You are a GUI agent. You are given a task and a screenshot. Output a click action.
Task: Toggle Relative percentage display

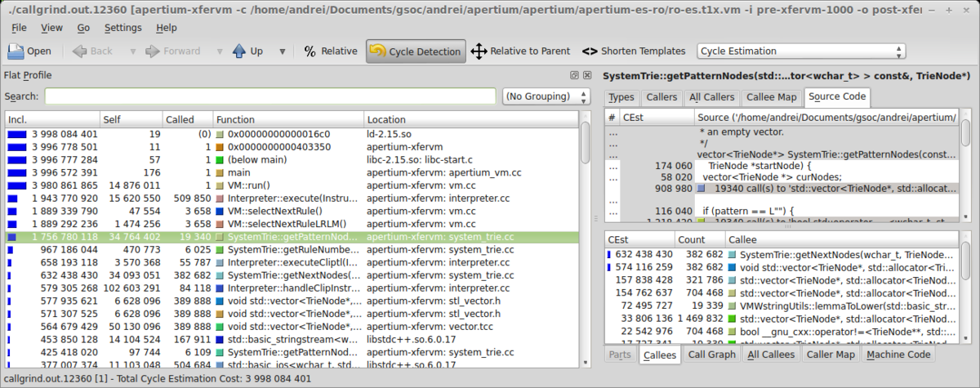coord(330,51)
